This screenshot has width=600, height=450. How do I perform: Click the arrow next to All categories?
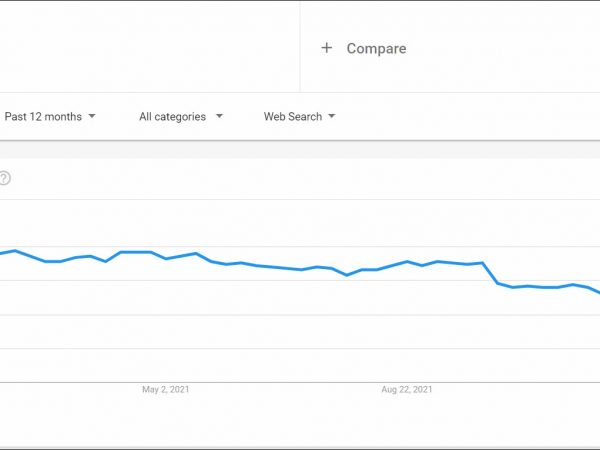(x=219, y=117)
